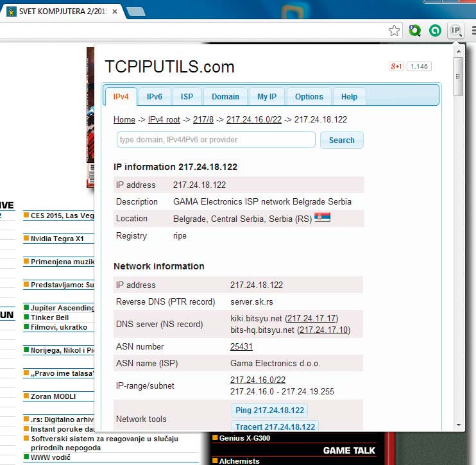The image size is (476, 465).
Task: Click the popup vertical scrollbar thumb
Action: point(459,76)
